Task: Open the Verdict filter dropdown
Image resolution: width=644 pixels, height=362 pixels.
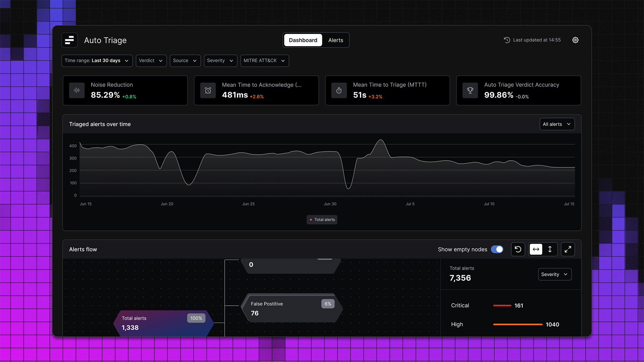Action: 151,61
